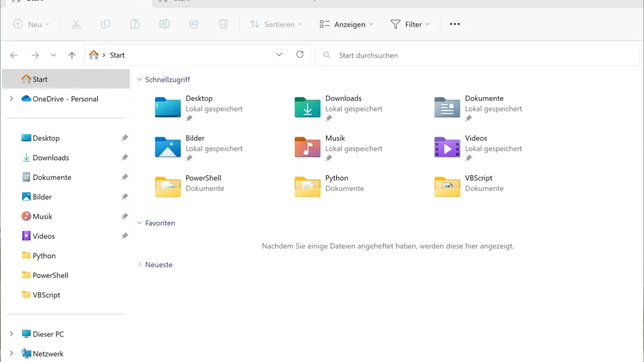644x362 pixels.
Task: Open the Anzeigen view dropdown
Action: 346,24
